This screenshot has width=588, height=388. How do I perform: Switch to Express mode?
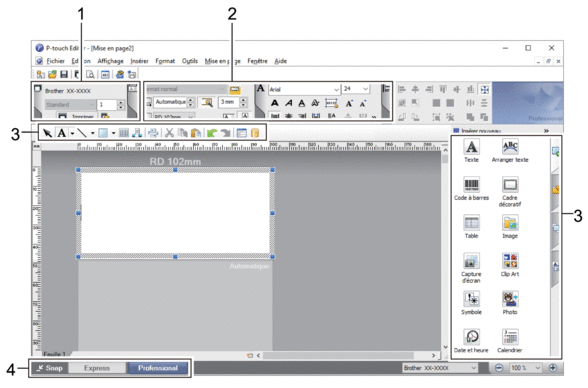click(x=97, y=368)
